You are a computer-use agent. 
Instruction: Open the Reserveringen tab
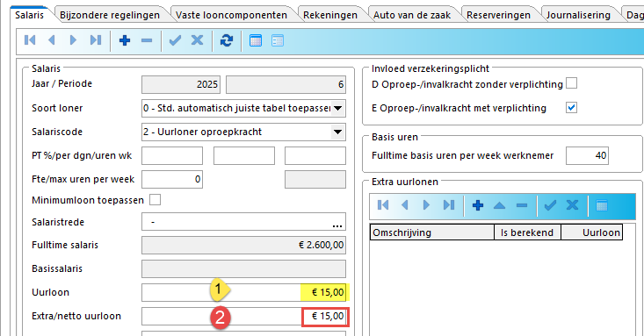coord(499,15)
